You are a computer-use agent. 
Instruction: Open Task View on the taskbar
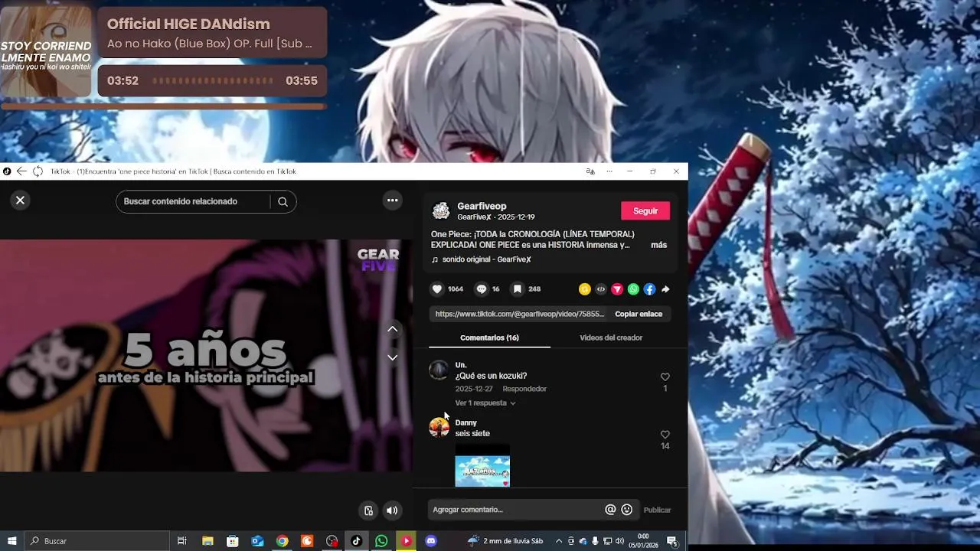182,541
